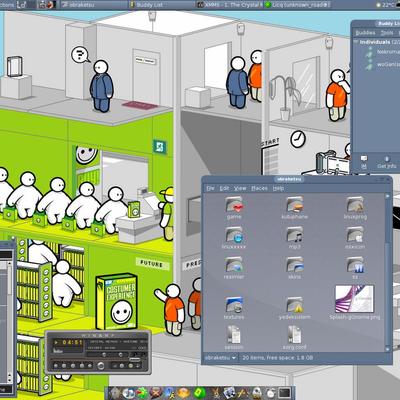The height and width of the screenshot is (400, 400).
Task: Open the red and green swirl icon in dock
Action: point(141,393)
